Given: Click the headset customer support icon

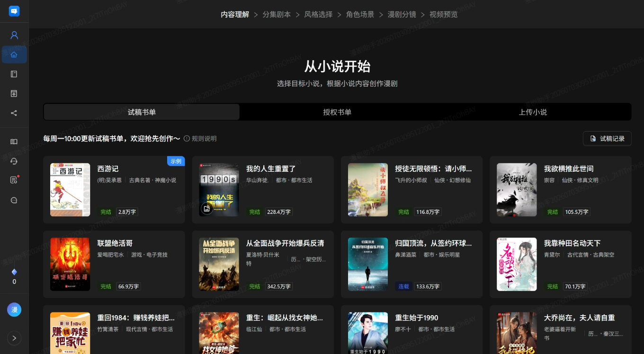Looking at the screenshot, I should pyautogui.click(x=14, y=161).
